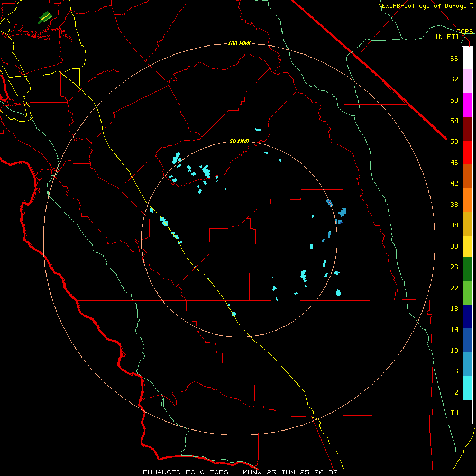Click the "NEXLAB-College of DuPage" title text

[x=422, y=6]
